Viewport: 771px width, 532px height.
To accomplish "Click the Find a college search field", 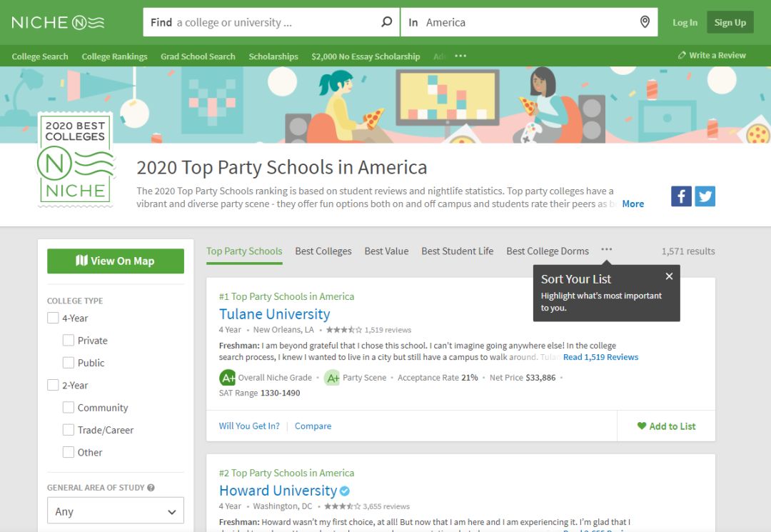I will coord(271,22).
